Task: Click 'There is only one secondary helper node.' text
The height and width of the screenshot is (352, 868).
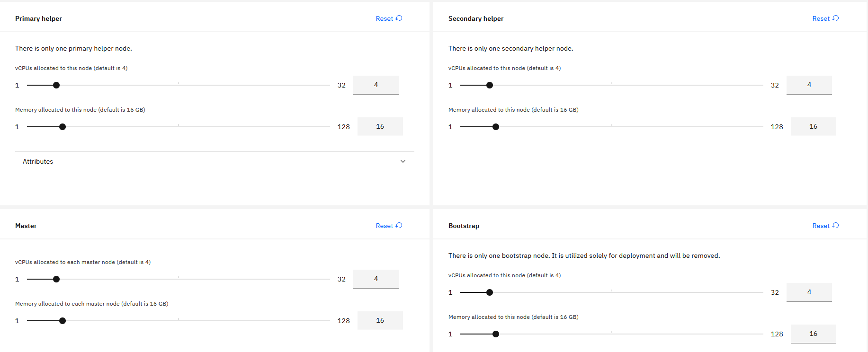Action: [x=511, y=48]
